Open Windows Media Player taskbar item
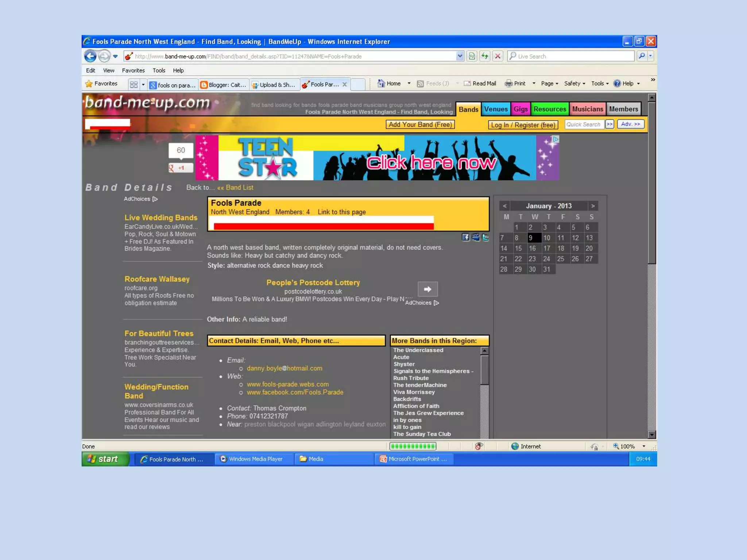This screenshot has width=747, height=560. (255, 459)
